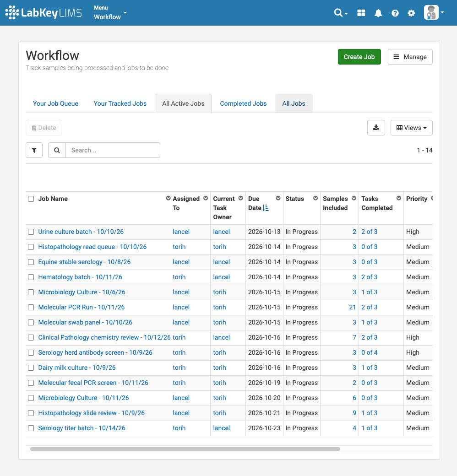Expand the Assigned To column menu
This screenshot has height=476, width=457.
(206, 198)
